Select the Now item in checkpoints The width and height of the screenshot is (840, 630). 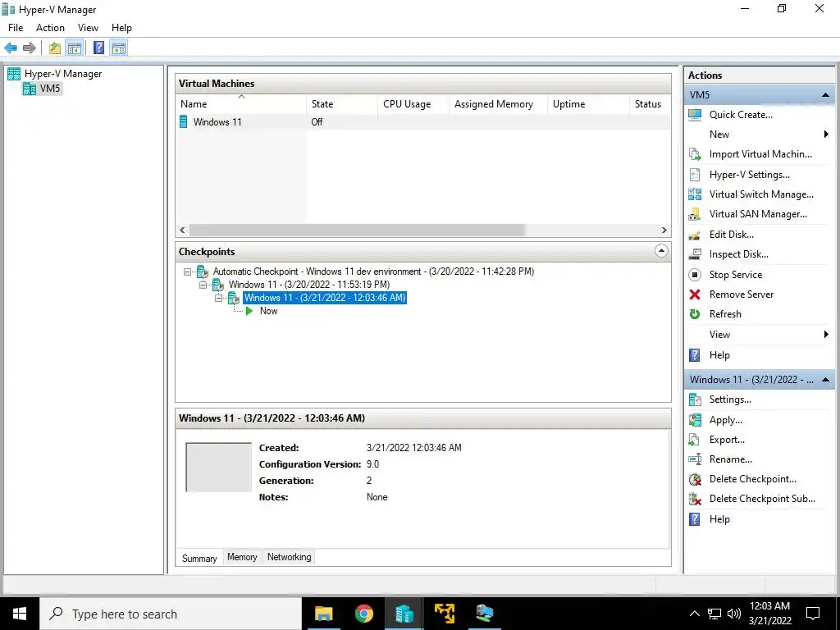(x=268, y=311)
